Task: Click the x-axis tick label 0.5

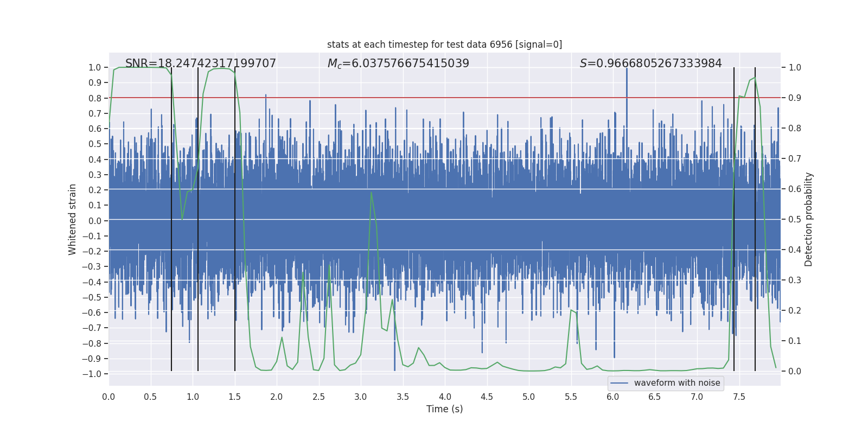Action: pyautogui.click(x=151, y=397)
